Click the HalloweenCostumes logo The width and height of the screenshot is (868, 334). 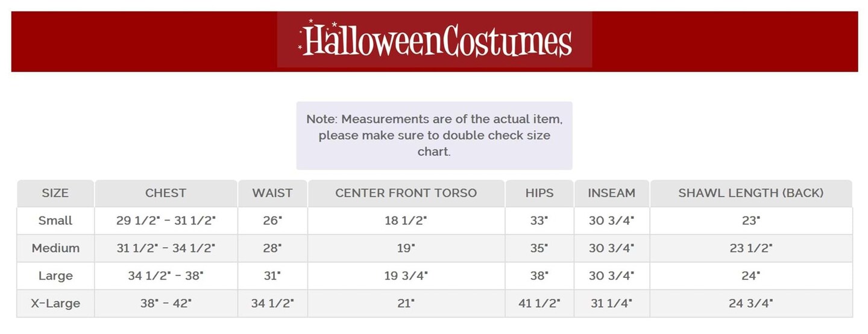click(435, 40)
